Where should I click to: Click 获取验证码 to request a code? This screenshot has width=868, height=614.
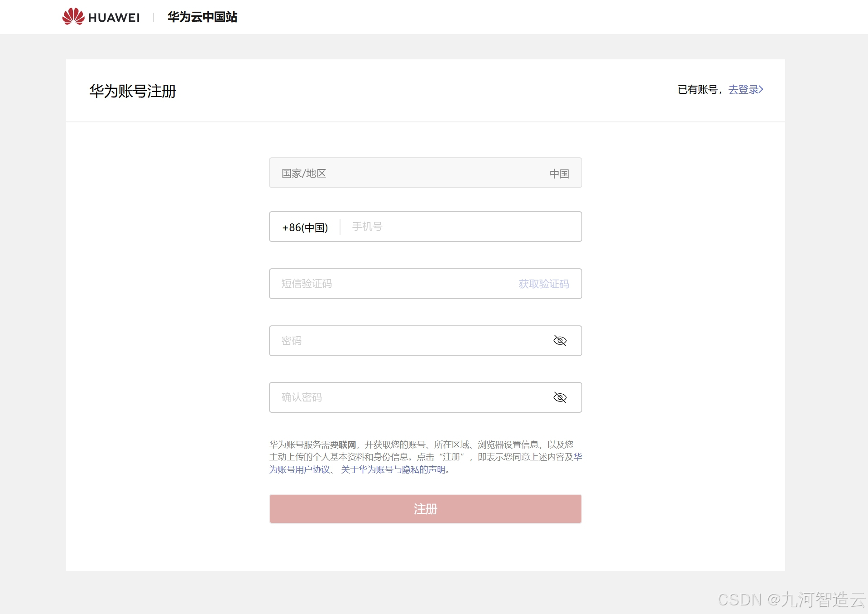coord(543,284)
